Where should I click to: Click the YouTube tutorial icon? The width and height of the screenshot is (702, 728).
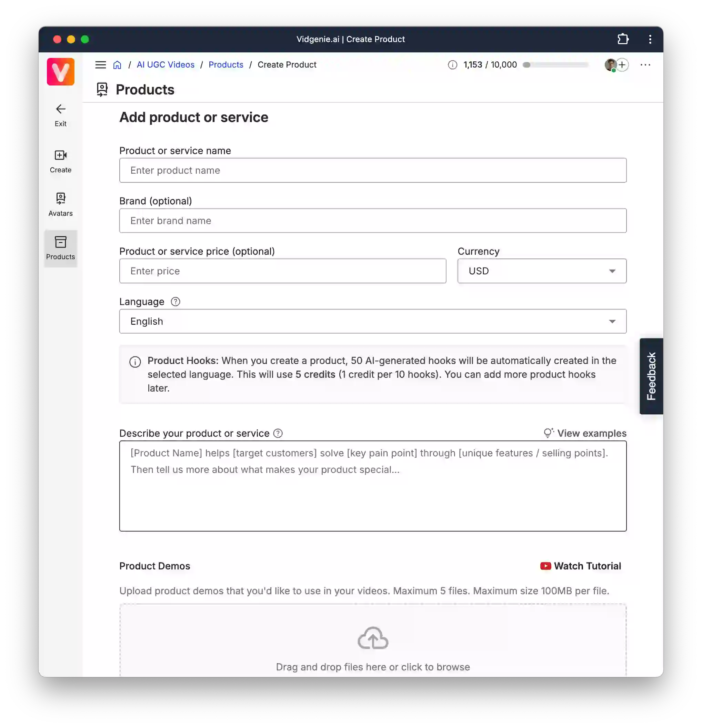click(545, 566)
